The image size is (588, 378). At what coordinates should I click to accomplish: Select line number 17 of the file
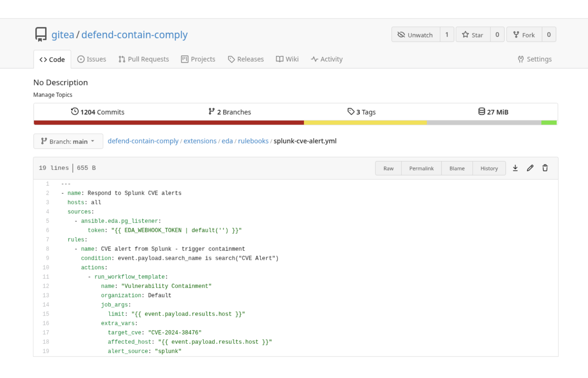tap(46, 333)
